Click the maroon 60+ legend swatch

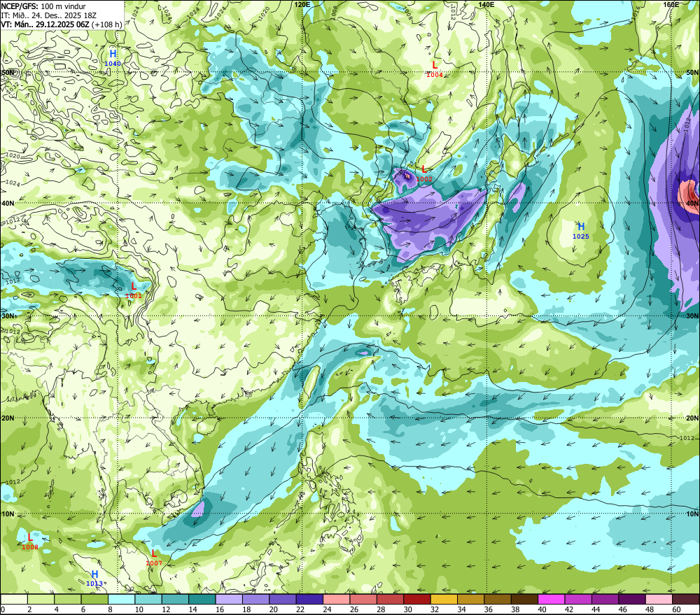(x=685, y=599)
